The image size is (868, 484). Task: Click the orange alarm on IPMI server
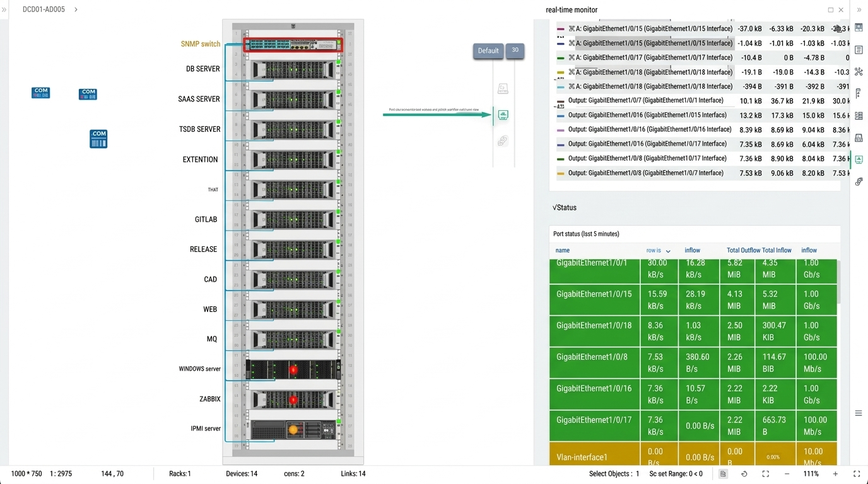(293, 430)
